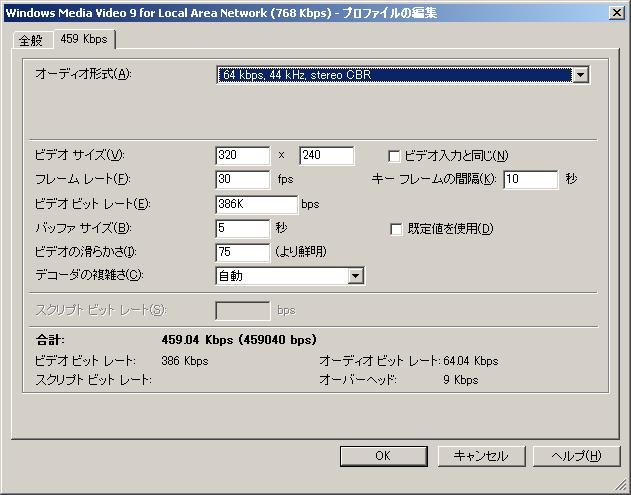Click the キー フレームの間隔 field showing 10

click(x=531, y=179)
